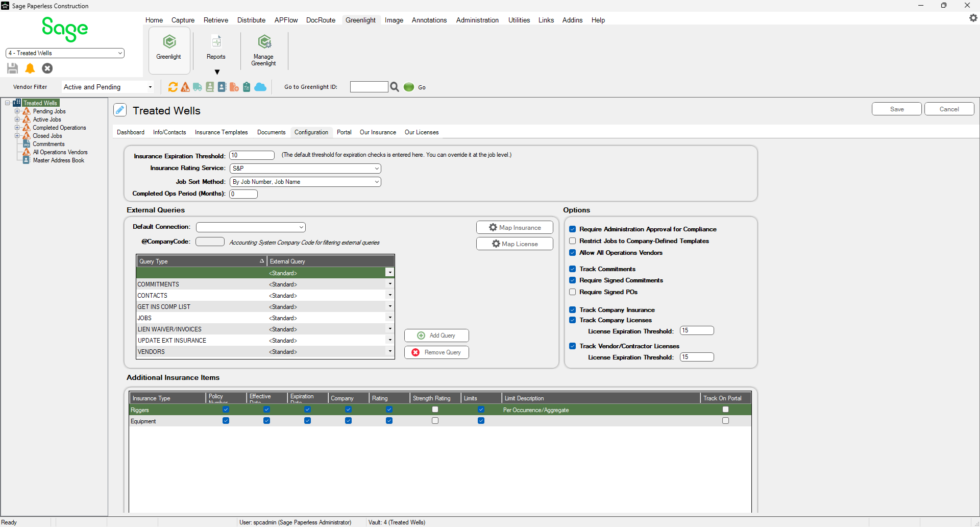980x527 pixels.
Task: Click the Go to Greenlight ID field
Action: tap(369, 87)
